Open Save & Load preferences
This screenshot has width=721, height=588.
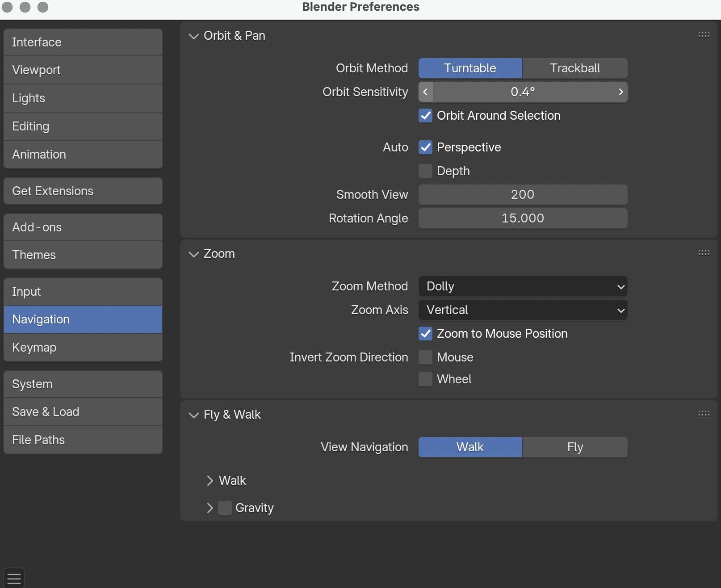pos(83,412)
